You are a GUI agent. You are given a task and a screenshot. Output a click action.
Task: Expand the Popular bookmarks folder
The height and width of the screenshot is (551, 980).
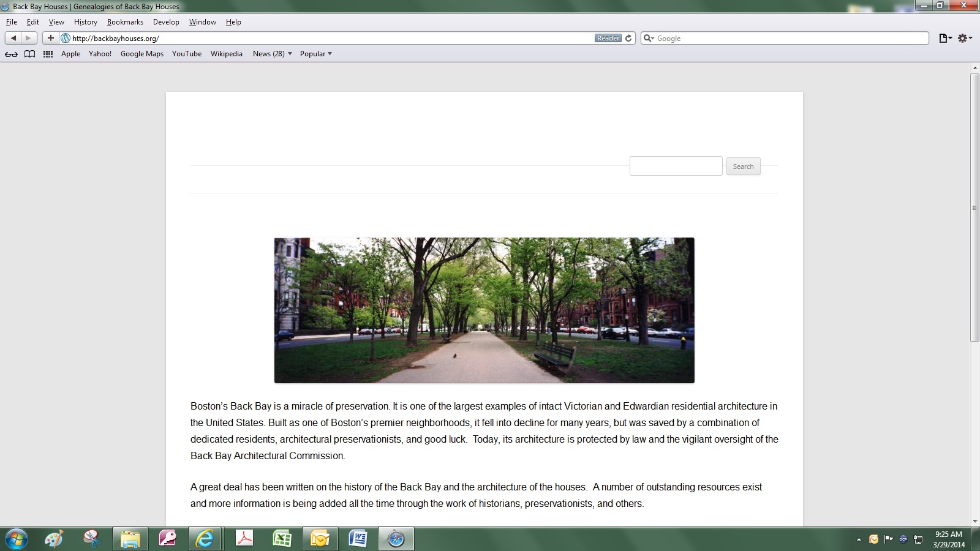point(315,54)
